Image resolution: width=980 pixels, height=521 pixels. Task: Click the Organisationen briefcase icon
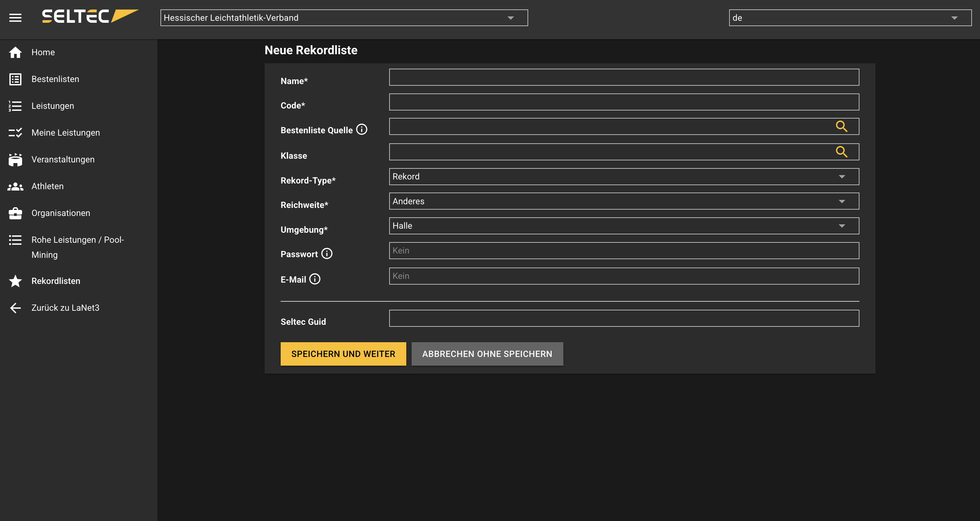(15, 213)
